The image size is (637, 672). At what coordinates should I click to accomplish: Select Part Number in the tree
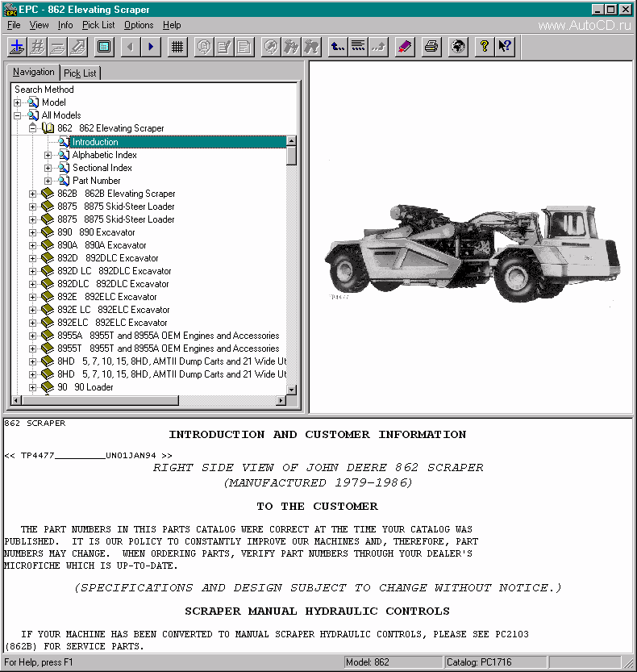[97, 181]
